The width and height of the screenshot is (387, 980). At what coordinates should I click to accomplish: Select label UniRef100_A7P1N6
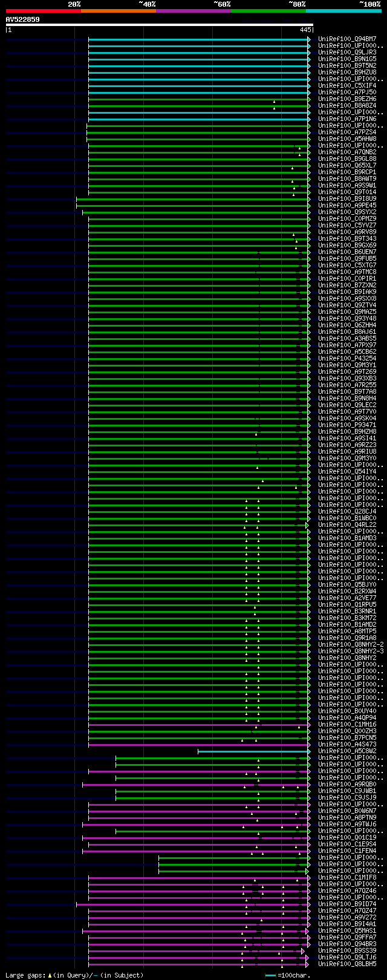[347, 119]
